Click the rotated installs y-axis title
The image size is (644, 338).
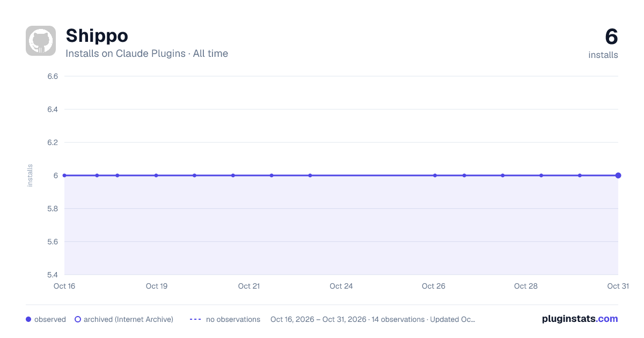tap(30, 175)
